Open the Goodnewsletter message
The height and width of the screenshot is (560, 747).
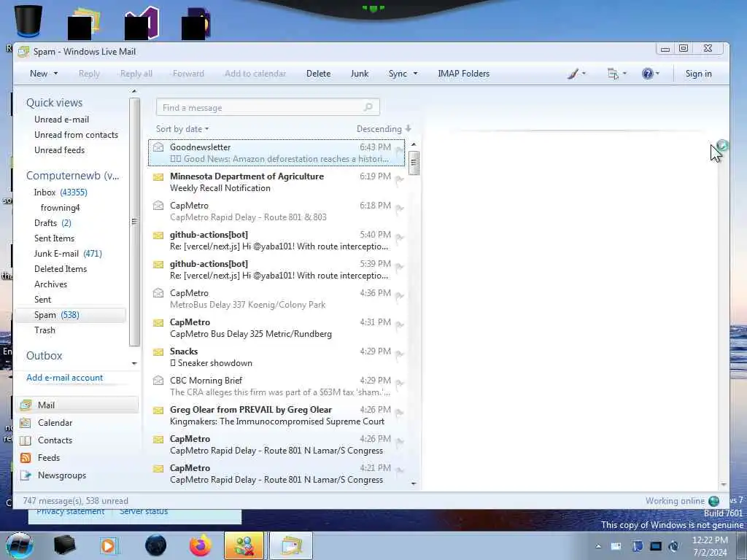[276, 153]
